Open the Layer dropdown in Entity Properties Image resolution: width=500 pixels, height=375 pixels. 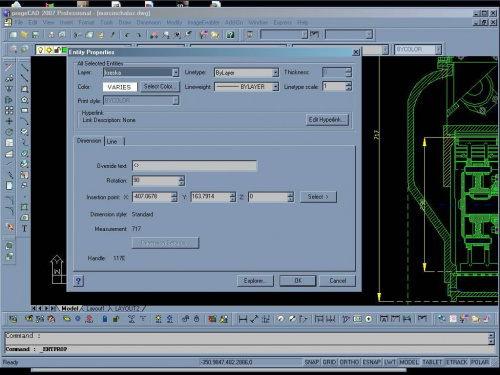point(175,72)
